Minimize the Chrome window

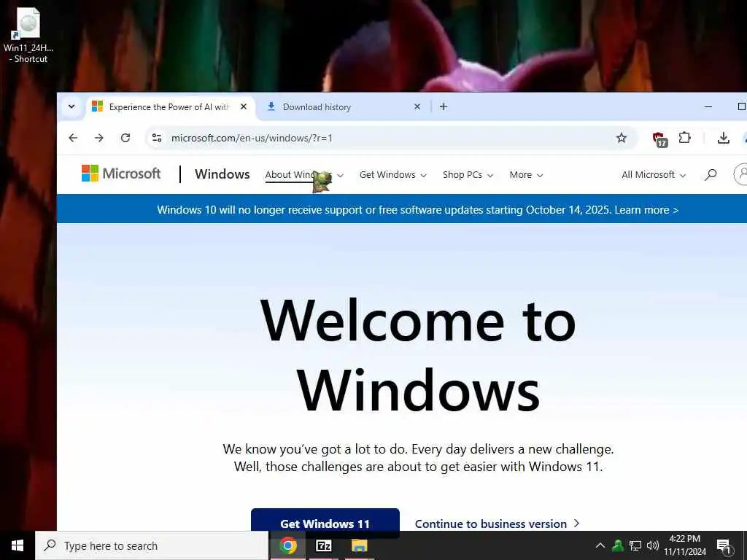[708, 106]
